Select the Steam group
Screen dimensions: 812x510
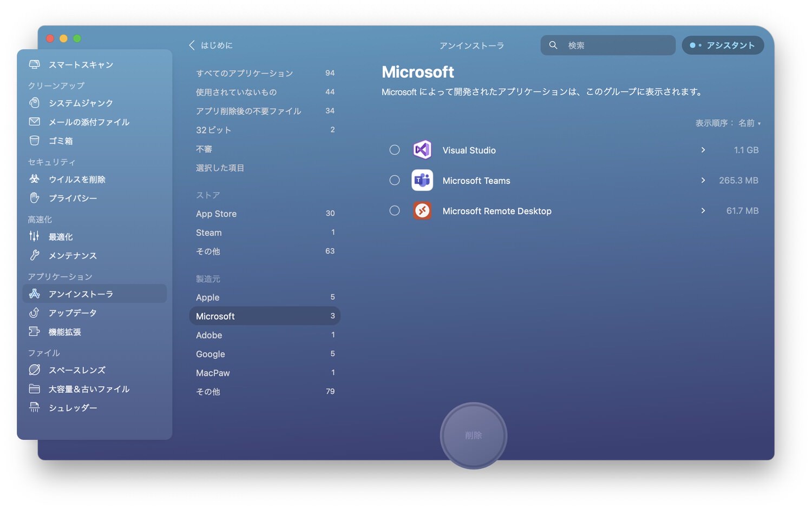(265, 233)
